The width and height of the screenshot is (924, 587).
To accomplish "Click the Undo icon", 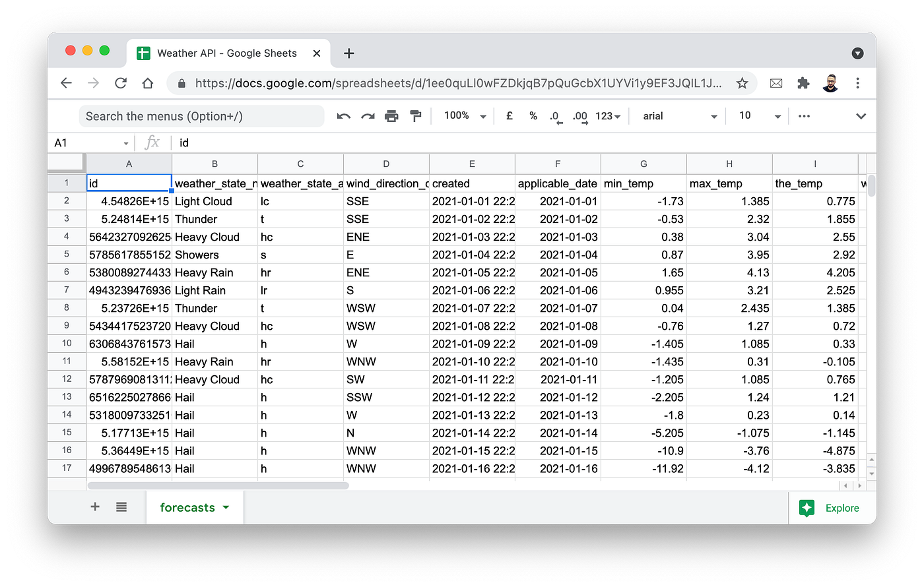I will point(343,115).
